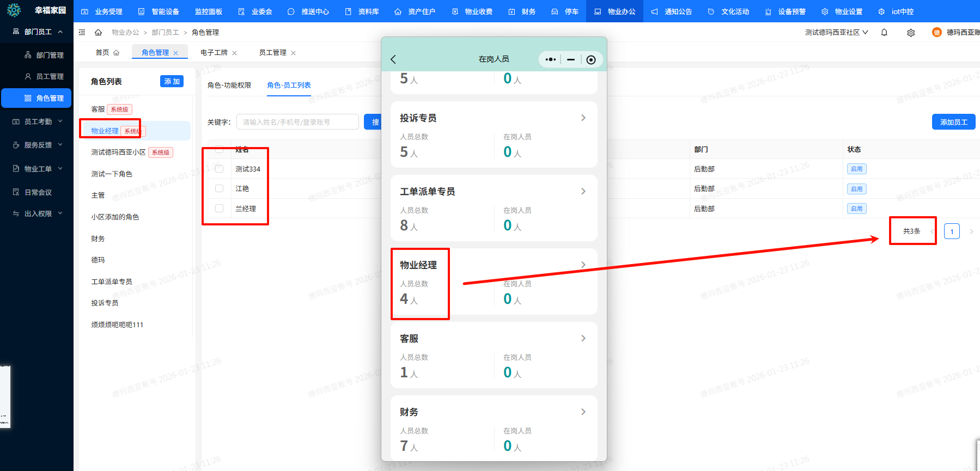Image resolution: width=980 pixels, height=471 pixels.
Task: Open mini-program more options dots icon
Action: tap(551, 59)
